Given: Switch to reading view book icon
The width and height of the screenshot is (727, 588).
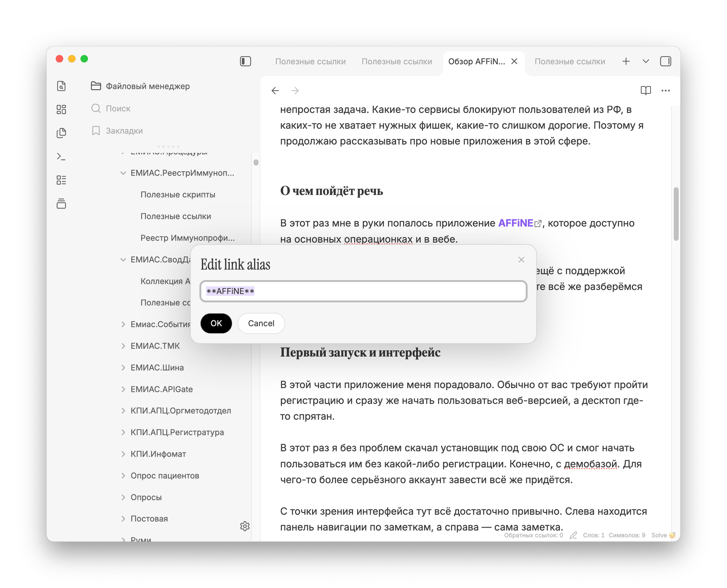Looking at the screenshot, I should (646, 90).
